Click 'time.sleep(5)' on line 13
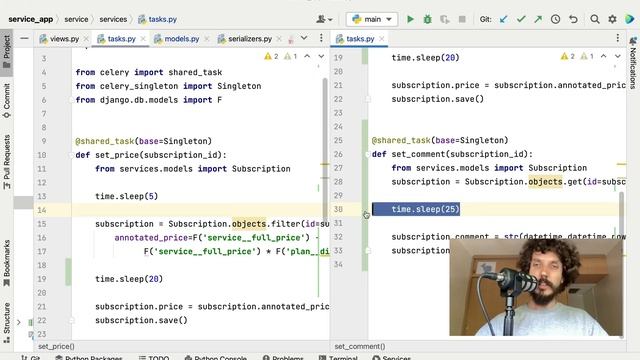 (x=127, y=196)
